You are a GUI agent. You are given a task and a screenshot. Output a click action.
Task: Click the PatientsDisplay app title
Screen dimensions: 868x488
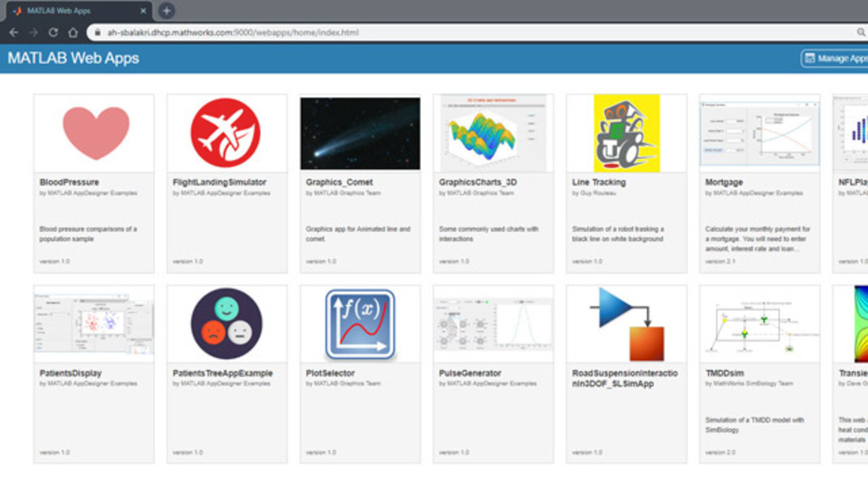point(71,373)
